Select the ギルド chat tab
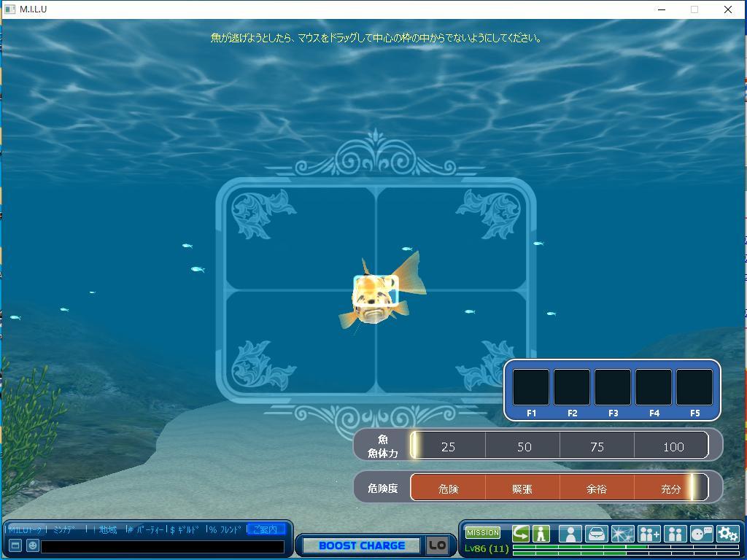The height and width of the screenshot is (560, 747). point(187,529)
